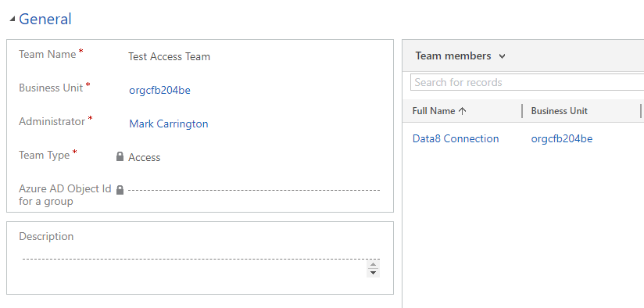This screenshot has width=644, height=308.
Task: Click into the Description text area
Action: point(195,267)
